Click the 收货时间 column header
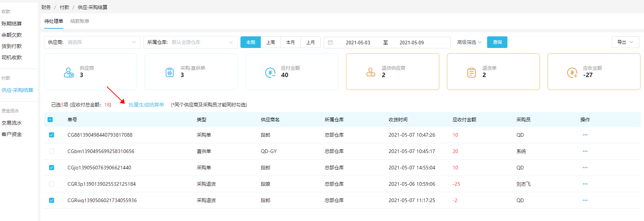The width and height of the screenshot is (644, 221). pos(398,120)
